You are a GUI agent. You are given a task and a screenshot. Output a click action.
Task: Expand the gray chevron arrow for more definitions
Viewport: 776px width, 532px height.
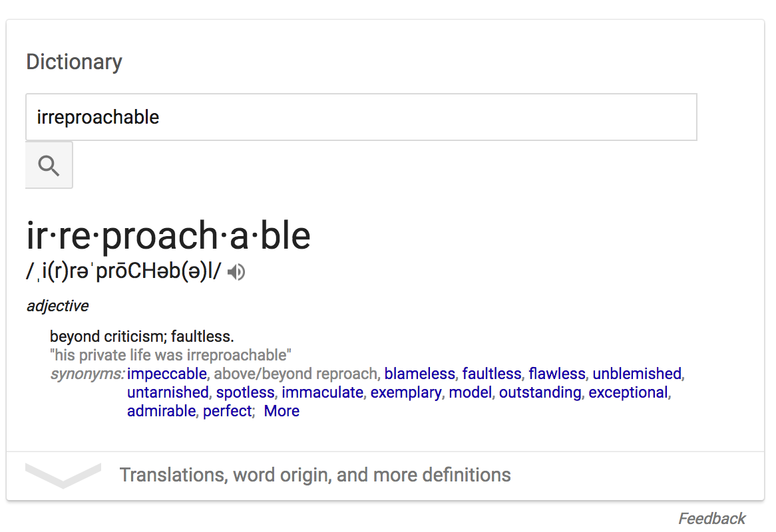pos(63,475)
